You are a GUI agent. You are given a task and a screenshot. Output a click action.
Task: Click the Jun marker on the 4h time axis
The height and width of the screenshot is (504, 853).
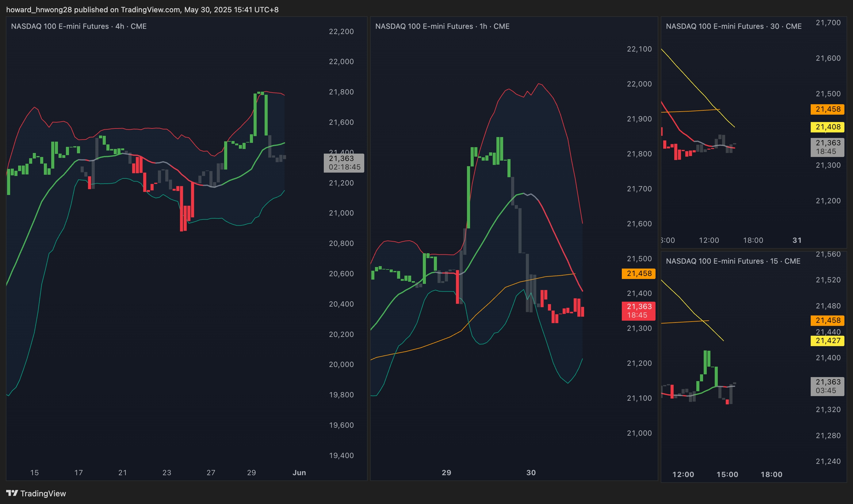(299, 472)
